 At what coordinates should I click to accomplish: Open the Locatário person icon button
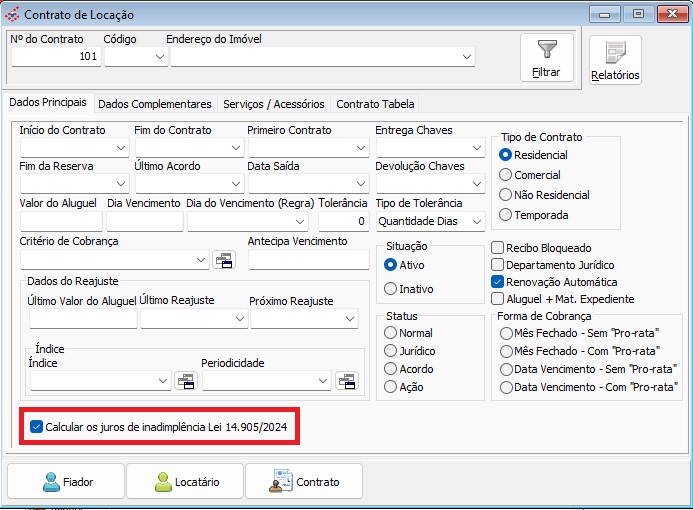(185, 481)
